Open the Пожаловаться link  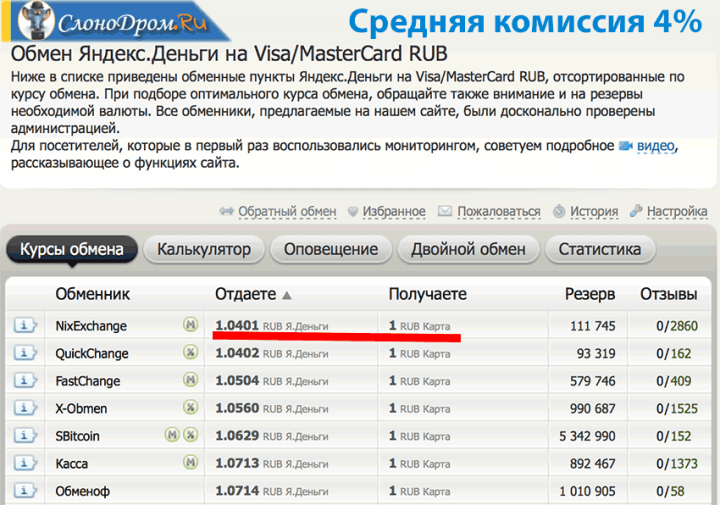click(499, 212)
